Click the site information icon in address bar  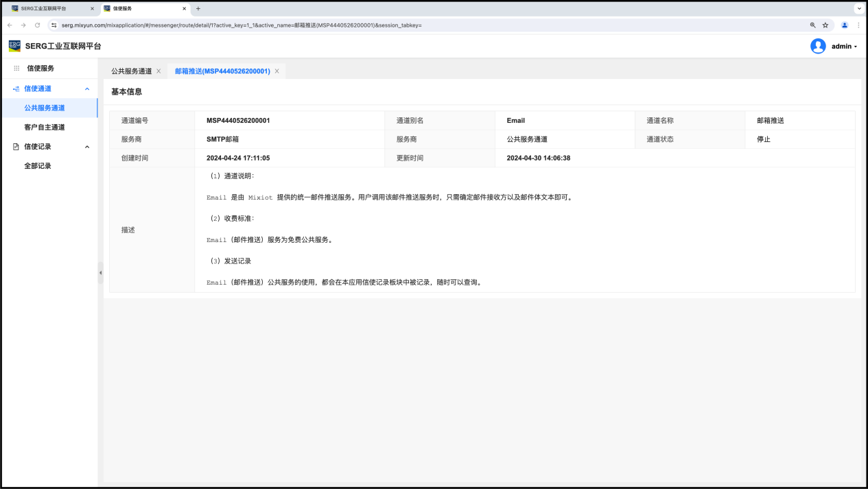tap(54, 25)
